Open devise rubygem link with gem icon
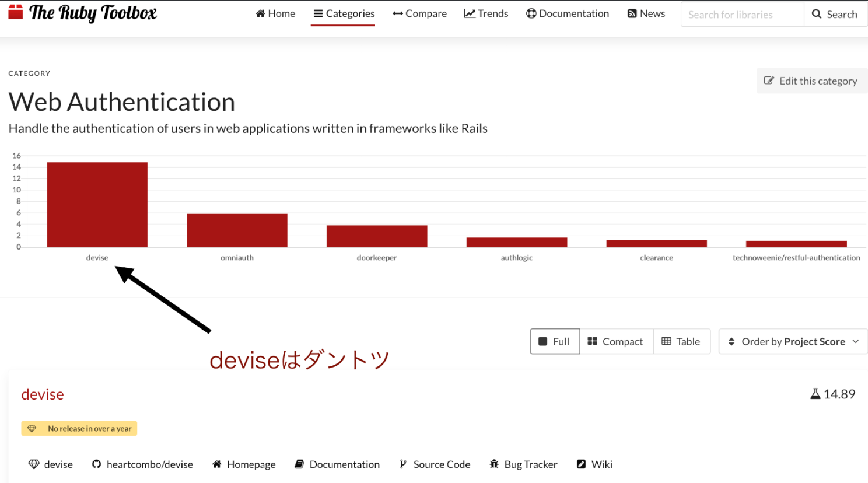 click(51, 464)
